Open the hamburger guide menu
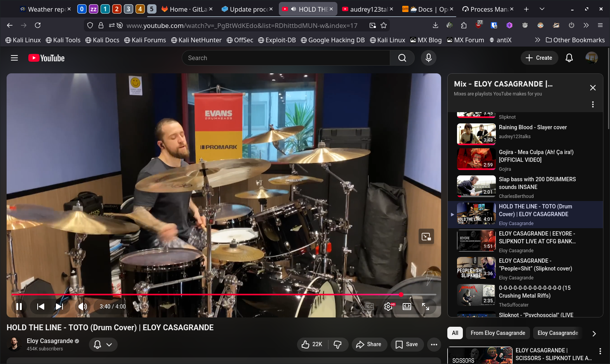Image resolution: width=610 pixels, height=364 pixels. [x=14, y=58]
